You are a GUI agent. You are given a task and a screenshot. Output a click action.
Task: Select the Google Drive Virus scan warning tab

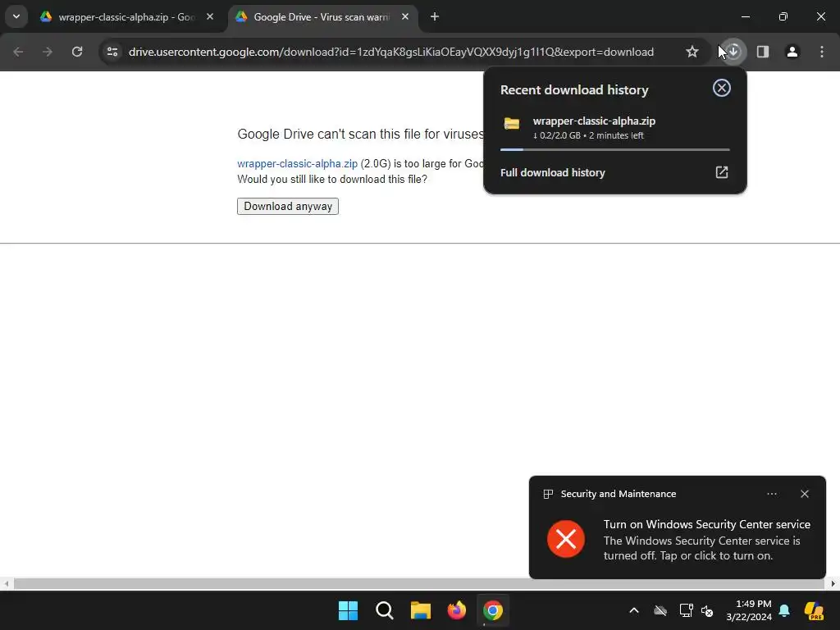coord(322,17)
